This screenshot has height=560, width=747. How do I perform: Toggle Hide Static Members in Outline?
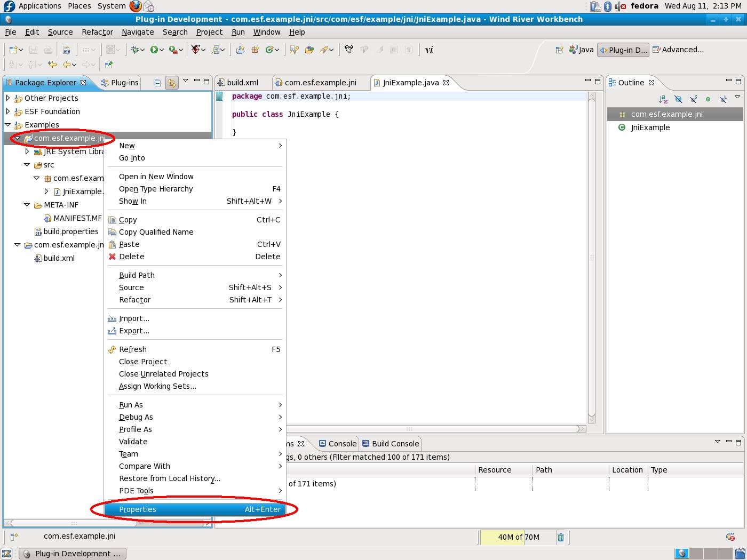pyautogui.click(x=693, y=99)
